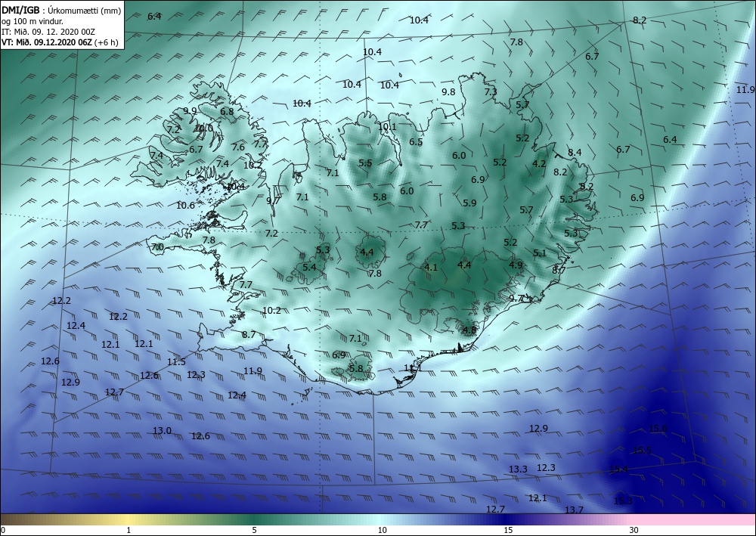This screenshot has width=756, height=536.
Task: Click the map value 13.0
Action: point(162,430)
